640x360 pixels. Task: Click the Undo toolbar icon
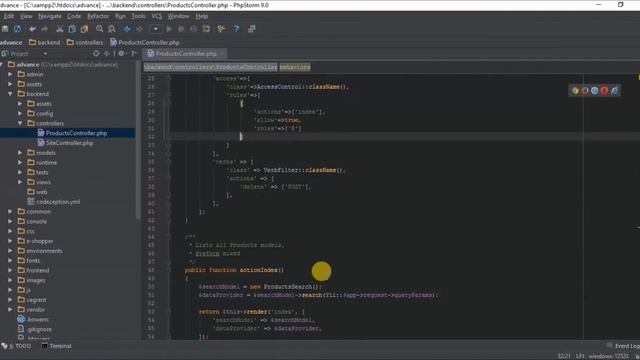coord(32,29)
